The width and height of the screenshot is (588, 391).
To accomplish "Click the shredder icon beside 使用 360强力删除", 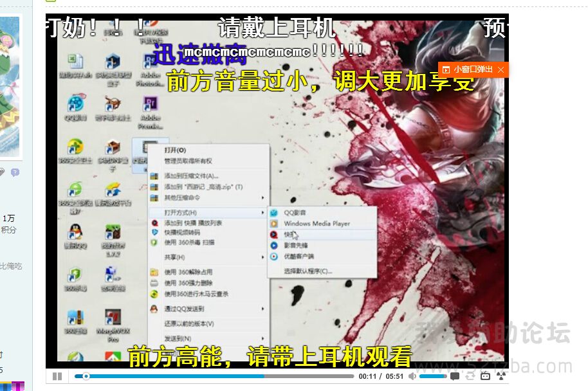I will [x=154, y=283].
